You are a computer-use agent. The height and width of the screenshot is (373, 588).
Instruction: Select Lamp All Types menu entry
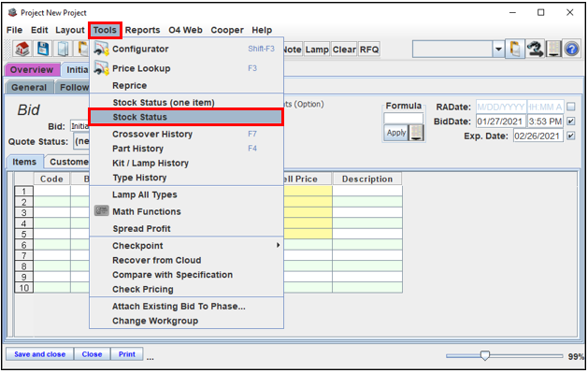coord(186,194)
